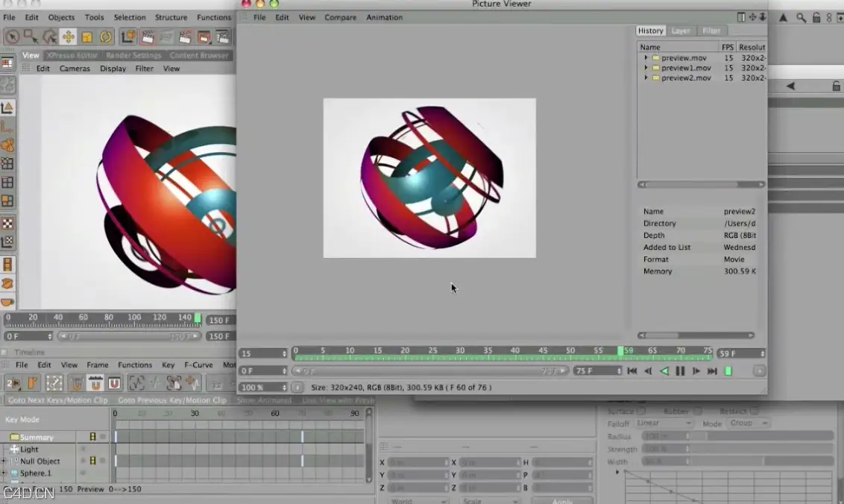Image resolution: width=844 pixels, height=504 pixels.
Task: Toggle Null Object film strip track icon
Action: (92, 461)
